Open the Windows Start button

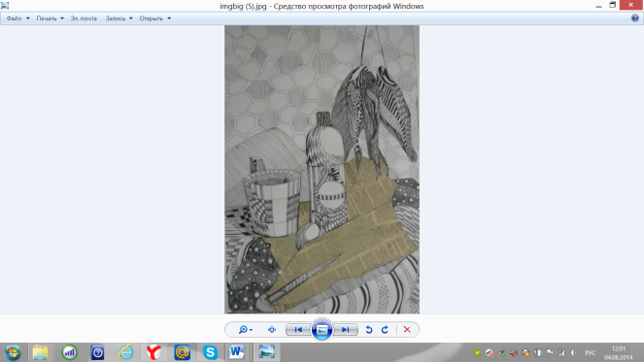[x=13, y=352]
